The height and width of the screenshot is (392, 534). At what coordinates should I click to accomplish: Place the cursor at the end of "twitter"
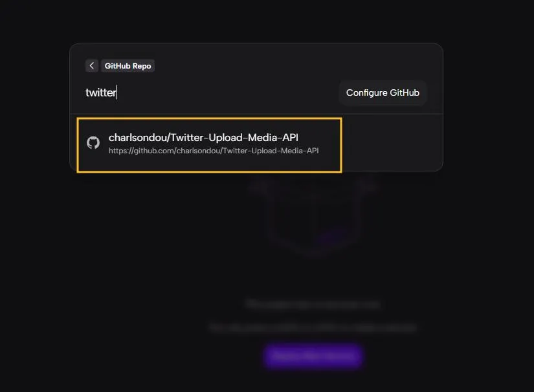117,93
